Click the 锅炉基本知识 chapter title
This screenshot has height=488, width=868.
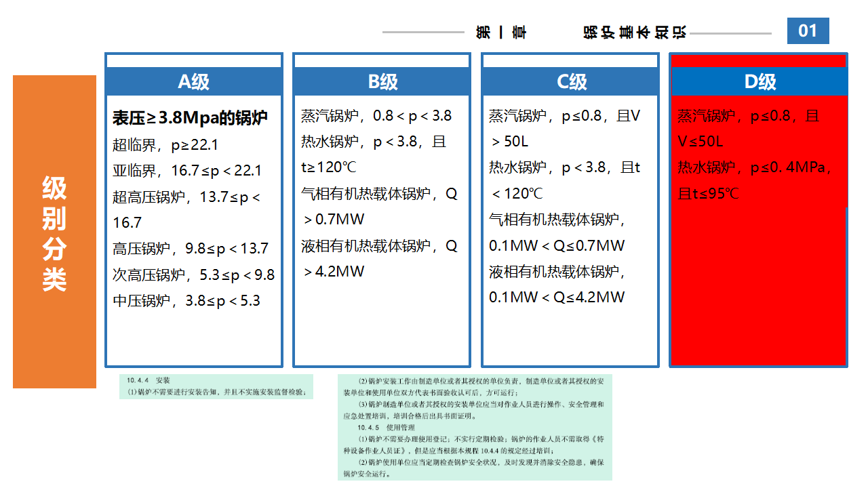tap(635, 33)
